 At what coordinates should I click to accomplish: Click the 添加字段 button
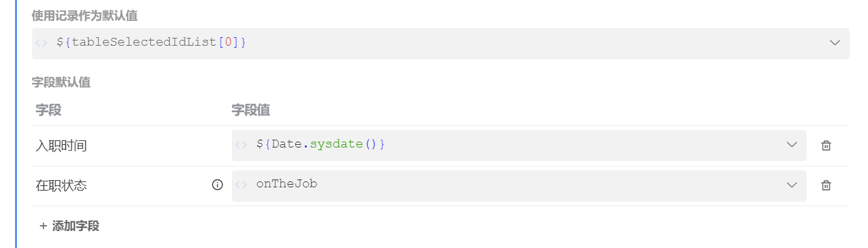[x=69, y=226]
